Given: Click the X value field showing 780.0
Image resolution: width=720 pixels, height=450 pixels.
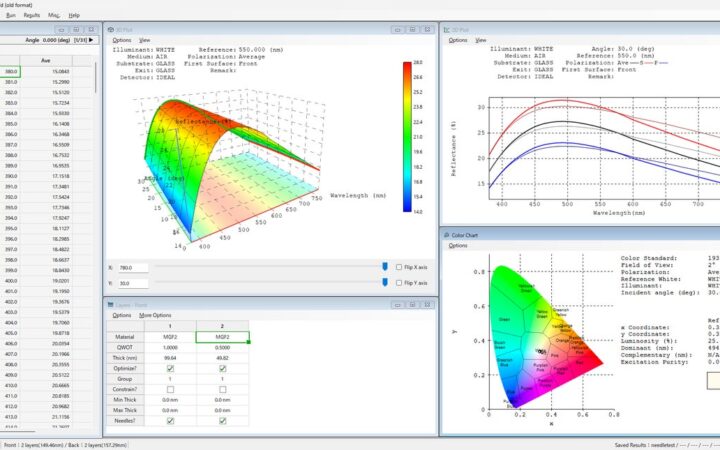Looking at the screenshot, I should pos(133,268).
